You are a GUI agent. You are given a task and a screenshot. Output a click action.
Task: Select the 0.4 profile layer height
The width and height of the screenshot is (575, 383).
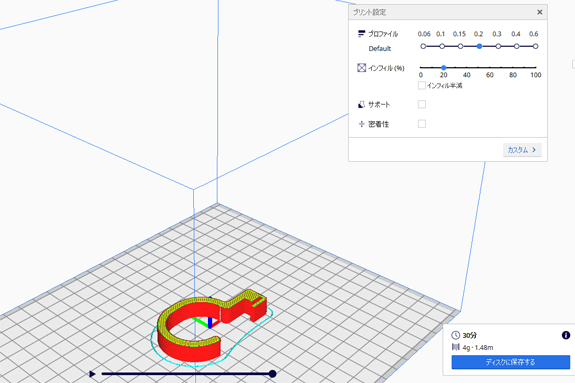[x=517, y=46]
